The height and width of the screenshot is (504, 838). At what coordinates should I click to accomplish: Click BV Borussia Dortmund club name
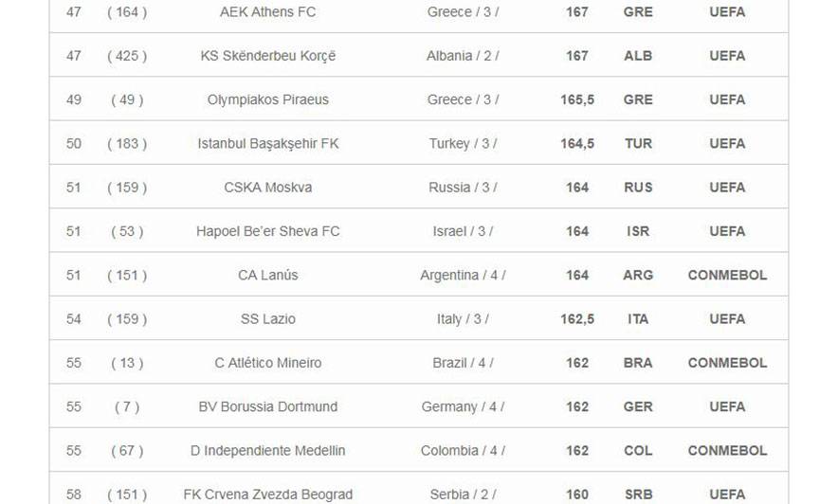[x=267, y=405]
